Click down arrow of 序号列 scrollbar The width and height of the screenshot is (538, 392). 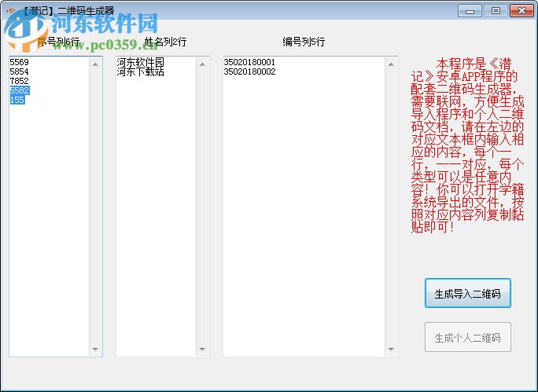point(95,349)
